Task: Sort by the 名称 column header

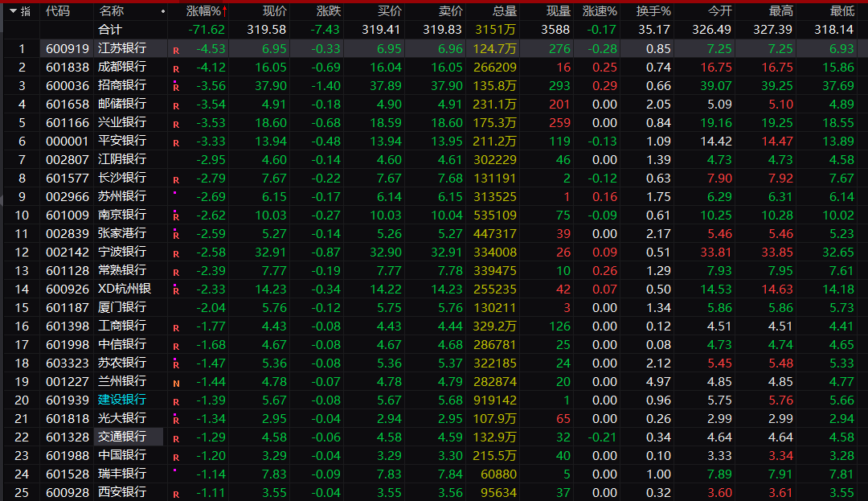Action: click(111, 11)
